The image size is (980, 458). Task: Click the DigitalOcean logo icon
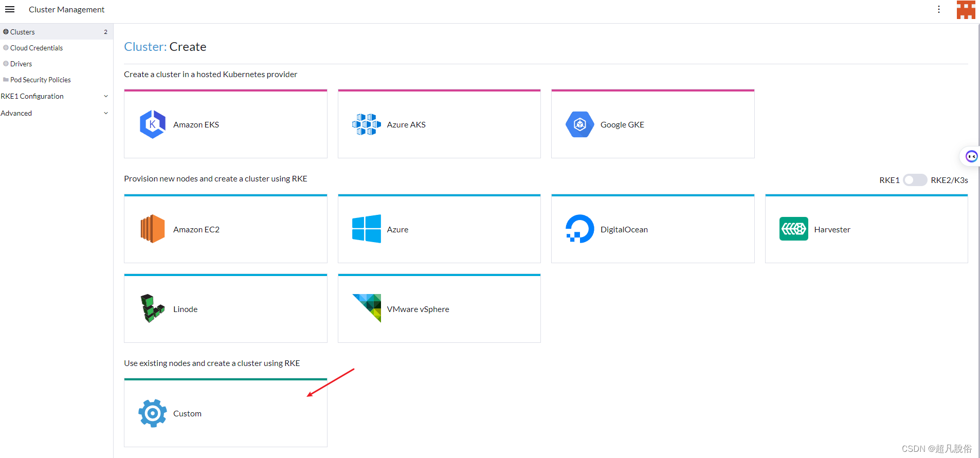coord(580,229)
